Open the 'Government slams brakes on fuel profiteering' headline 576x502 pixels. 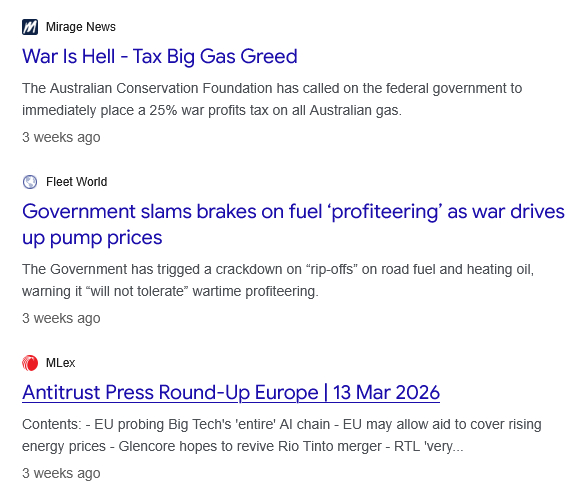[293, 224]
